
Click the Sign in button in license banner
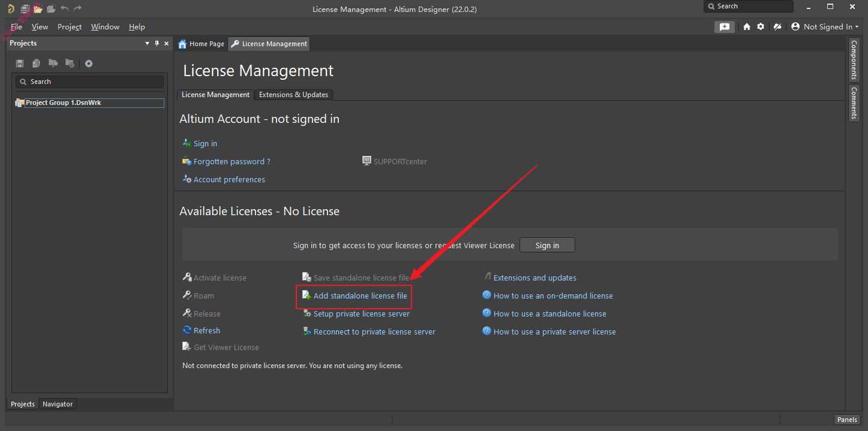pos(547,245)
